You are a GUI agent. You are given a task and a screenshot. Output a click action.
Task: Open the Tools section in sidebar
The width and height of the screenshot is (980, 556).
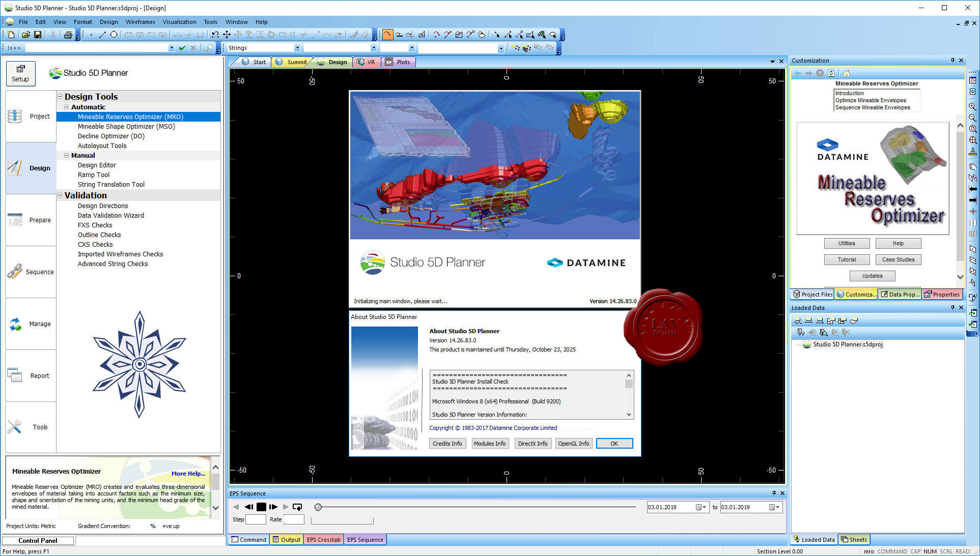31,427
